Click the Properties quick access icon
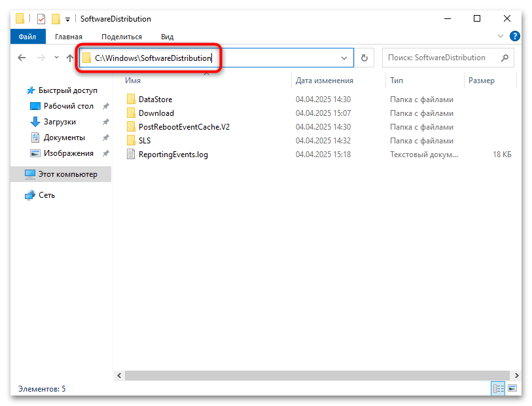 tap(41, 19)
